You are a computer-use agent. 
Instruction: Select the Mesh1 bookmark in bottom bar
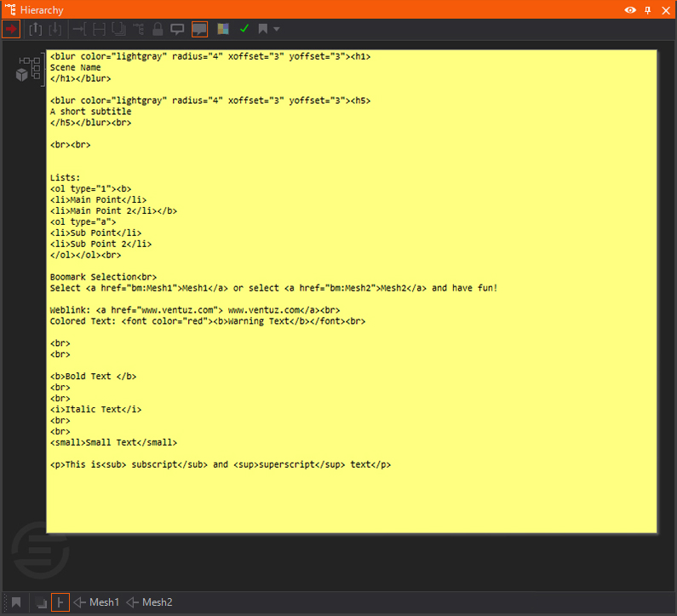coord(96,602)
